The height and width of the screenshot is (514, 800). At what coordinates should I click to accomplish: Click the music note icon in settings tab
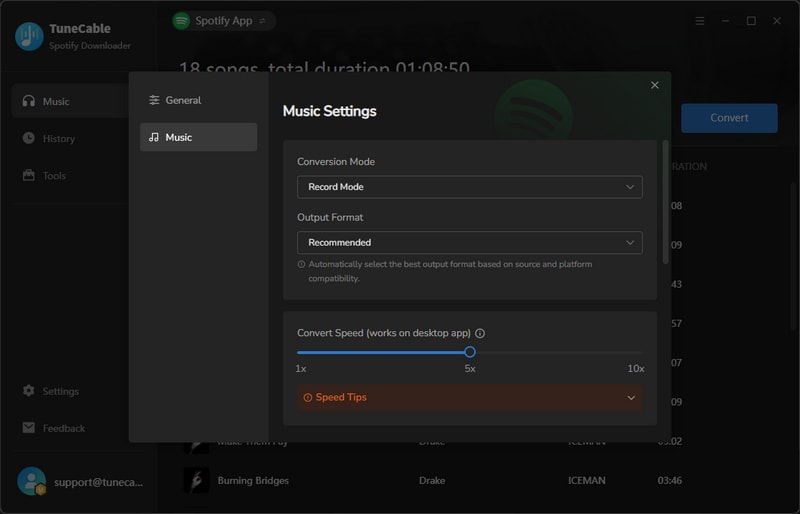point(154,137)
